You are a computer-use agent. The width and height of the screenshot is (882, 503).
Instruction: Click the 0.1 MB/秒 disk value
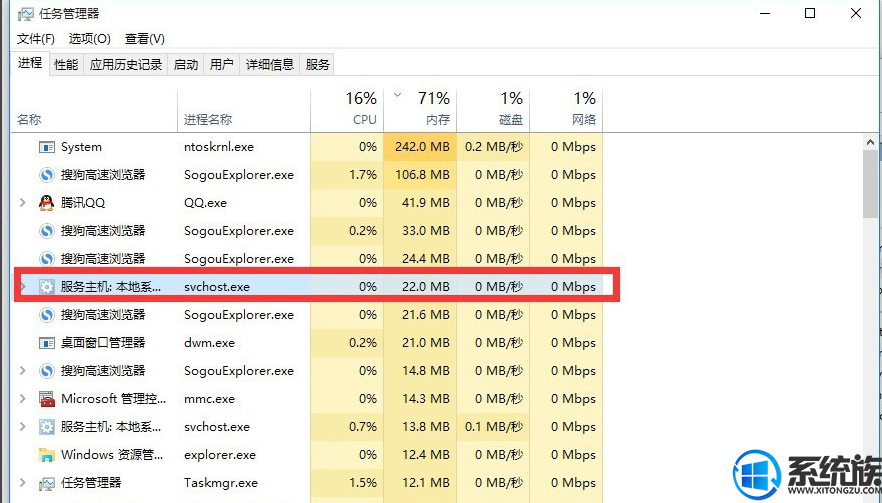coord(494,426)
